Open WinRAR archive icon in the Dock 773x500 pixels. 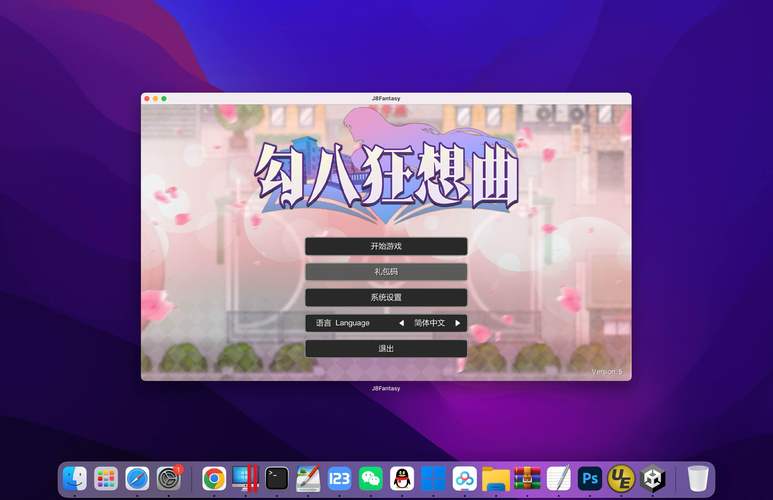point(527,478)
